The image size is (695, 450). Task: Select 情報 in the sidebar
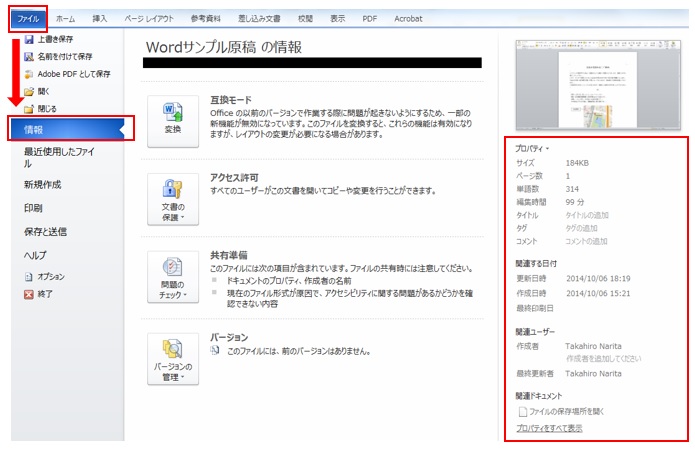67,129
